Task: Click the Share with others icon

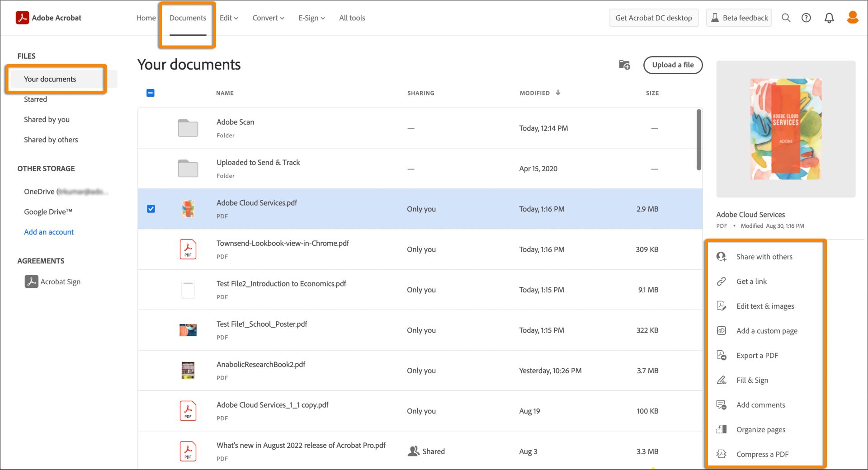Action: coord(722,257)
